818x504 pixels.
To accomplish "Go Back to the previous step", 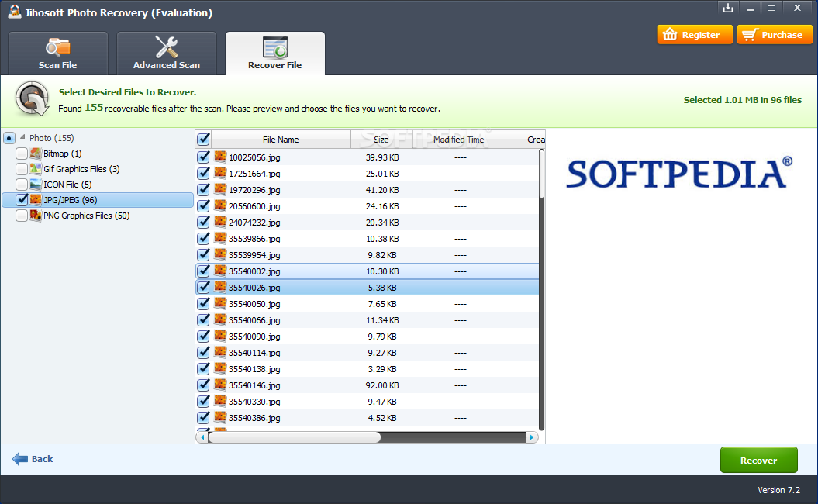I will pos(33,459).
